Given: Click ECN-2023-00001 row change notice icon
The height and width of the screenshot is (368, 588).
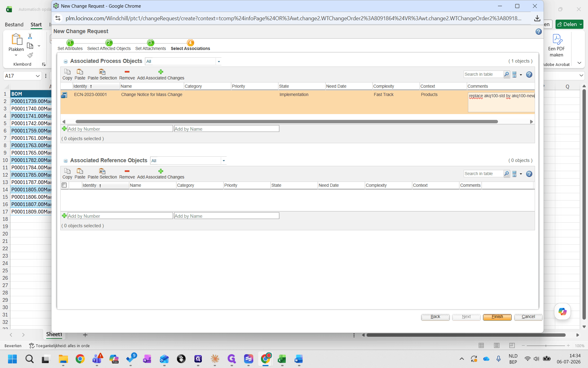Looking at the screenshot, I should [x=64, y=95].
